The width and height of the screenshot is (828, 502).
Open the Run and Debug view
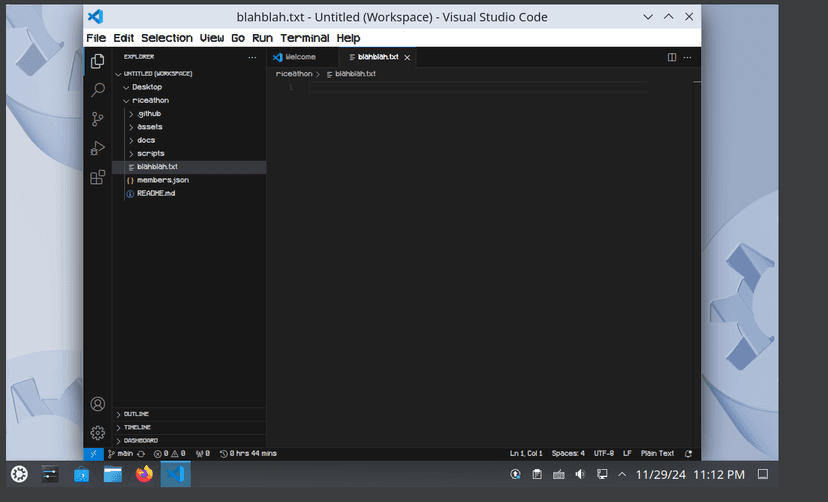pos(98,148)
